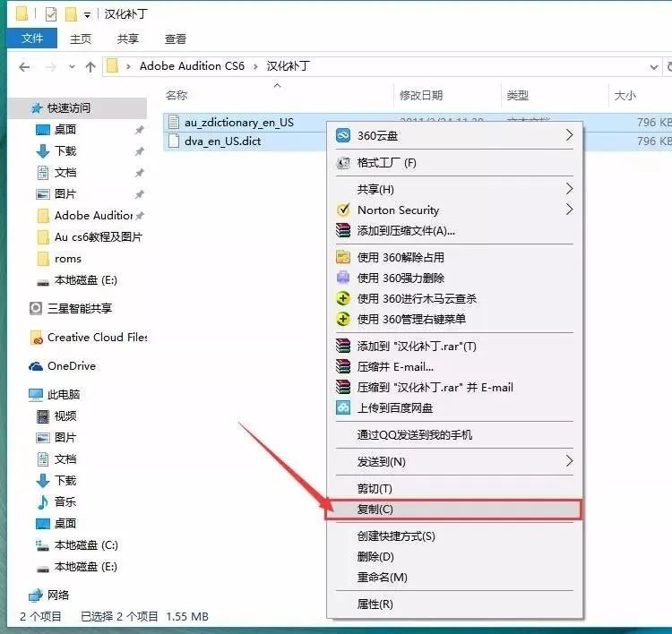672x634 pixels.
Task: Click the dva_en_US.dict file icon
Action: tap(174, 141)
